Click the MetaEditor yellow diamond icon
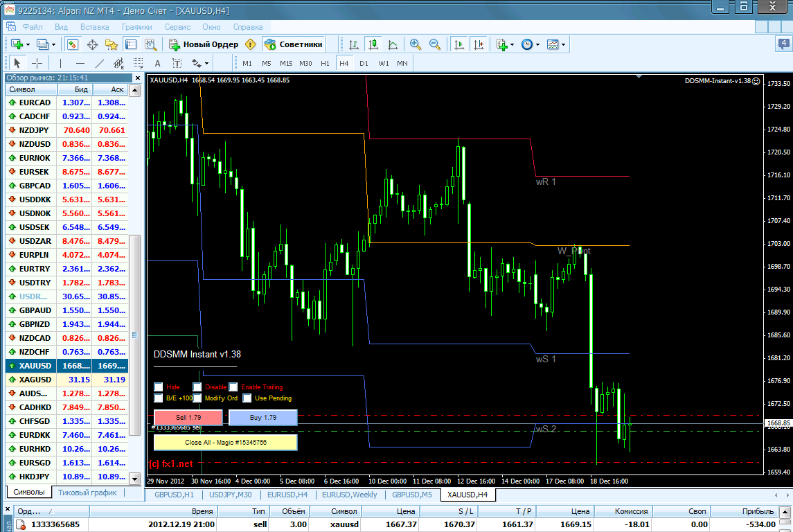 (x=250, y=44)
